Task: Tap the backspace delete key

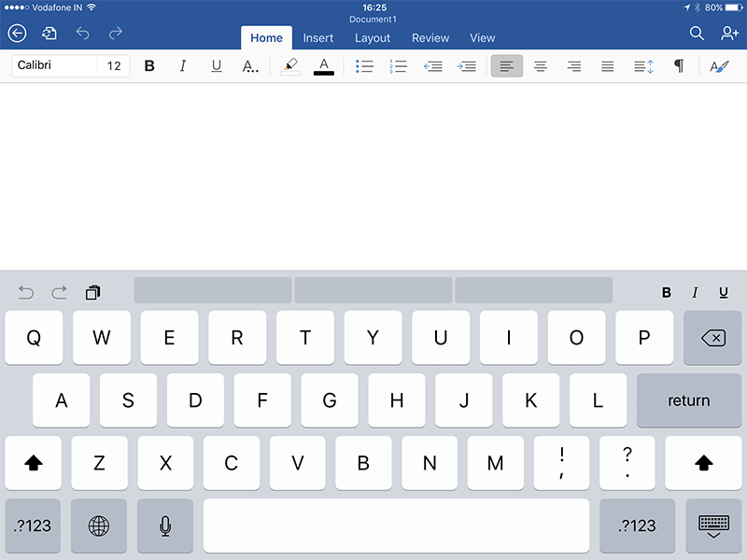Action: [712, 338]
